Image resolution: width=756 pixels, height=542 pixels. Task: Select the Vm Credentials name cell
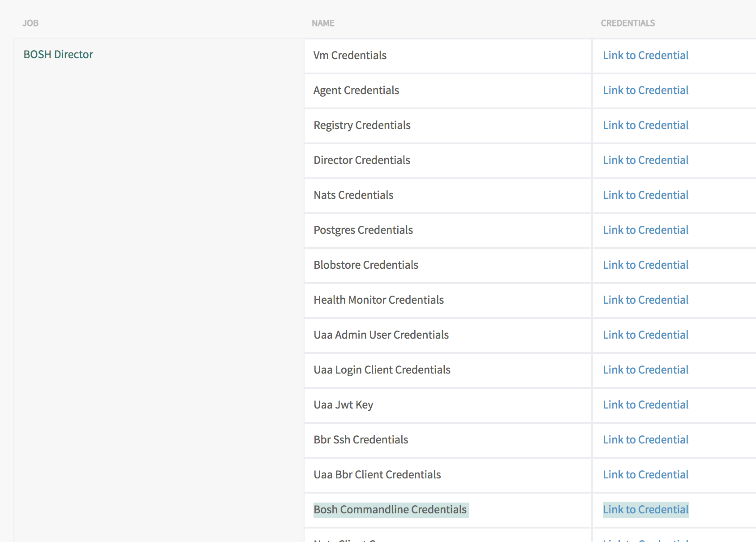click(448, 56)
